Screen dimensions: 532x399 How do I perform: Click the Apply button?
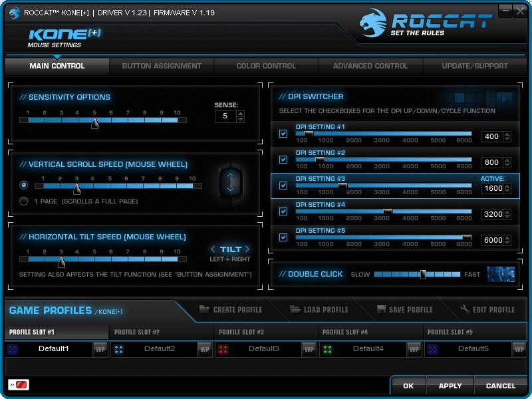tap(450, 386)
